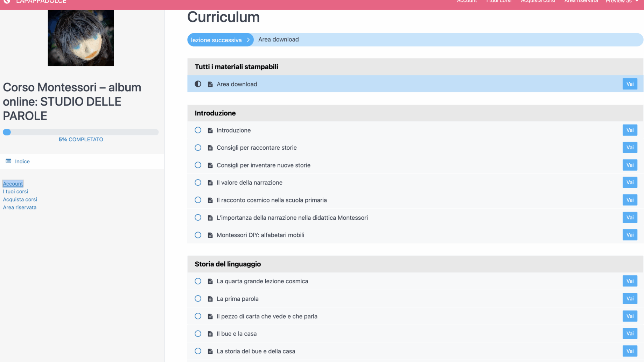Click the course doll thumbnail image

(x=81, y=38)
